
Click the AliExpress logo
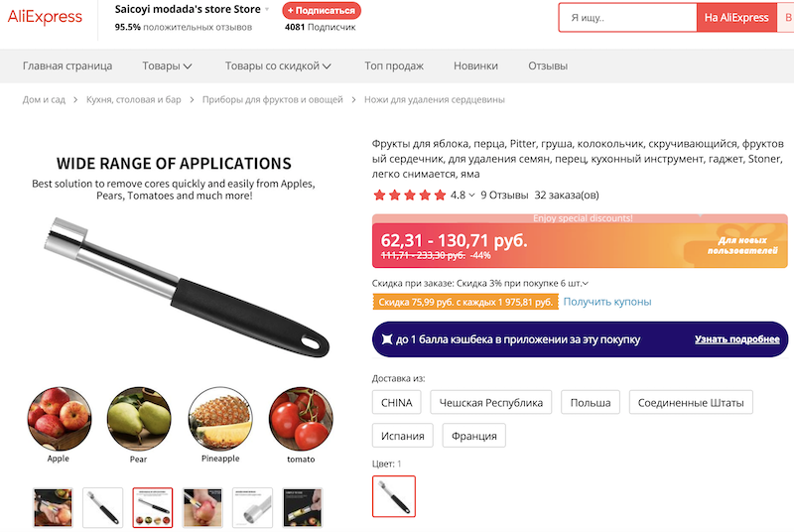coord(45,17)
